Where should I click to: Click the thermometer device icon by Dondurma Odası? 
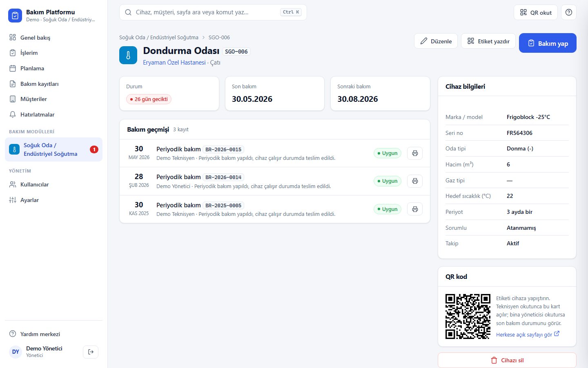(128, 55)
